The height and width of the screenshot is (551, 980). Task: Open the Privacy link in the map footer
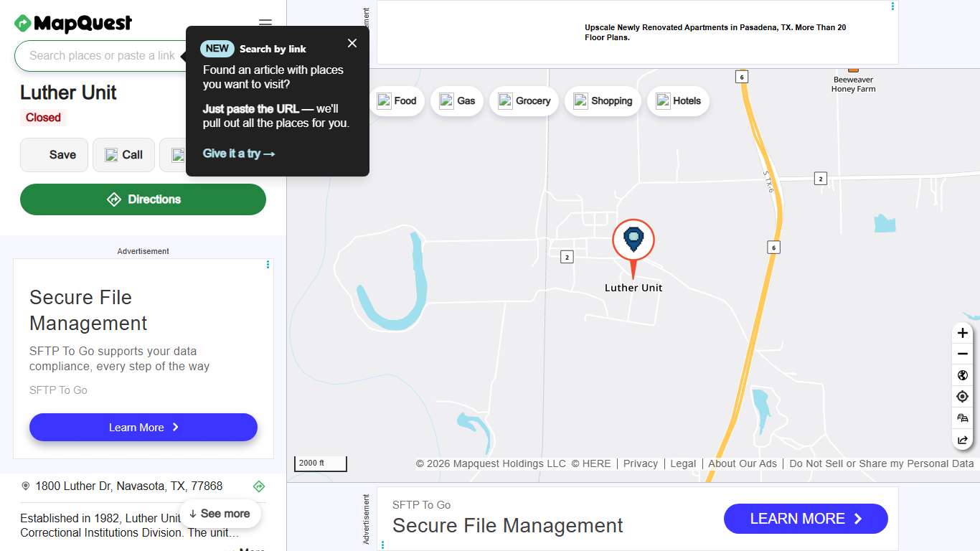pyautogui.click(x=640, y=463)
